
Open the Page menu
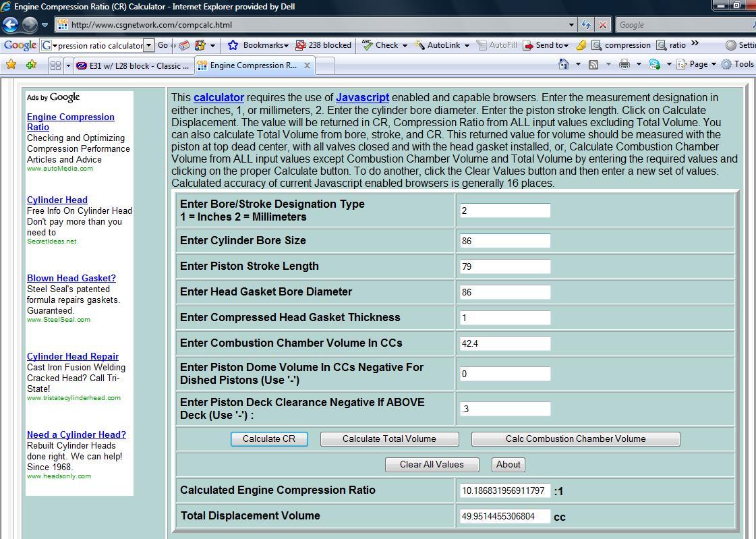tap(696, 64)
